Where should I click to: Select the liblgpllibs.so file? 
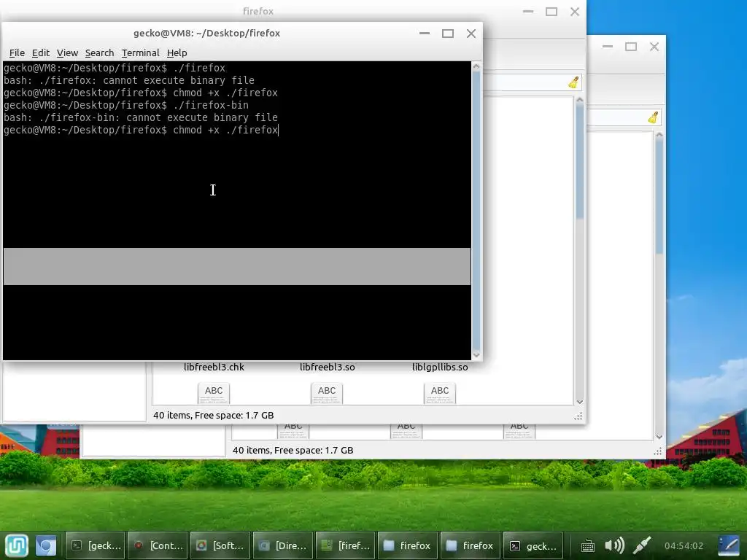(440, 367)
